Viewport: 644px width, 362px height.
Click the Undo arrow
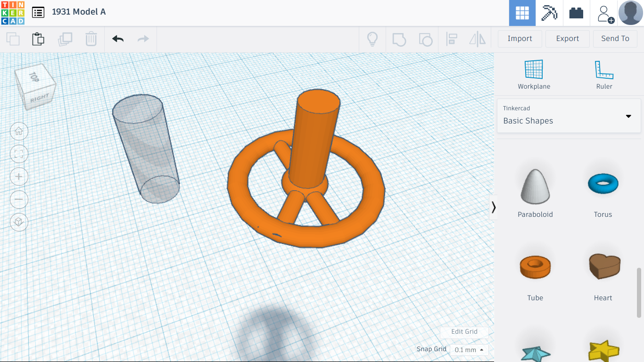(x=117, y=39)
